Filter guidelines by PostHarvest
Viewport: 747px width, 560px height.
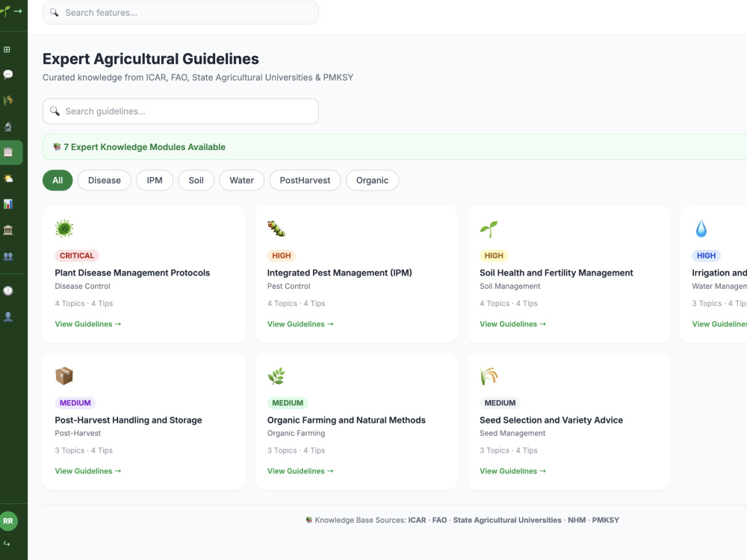click(x=305, y=181)
